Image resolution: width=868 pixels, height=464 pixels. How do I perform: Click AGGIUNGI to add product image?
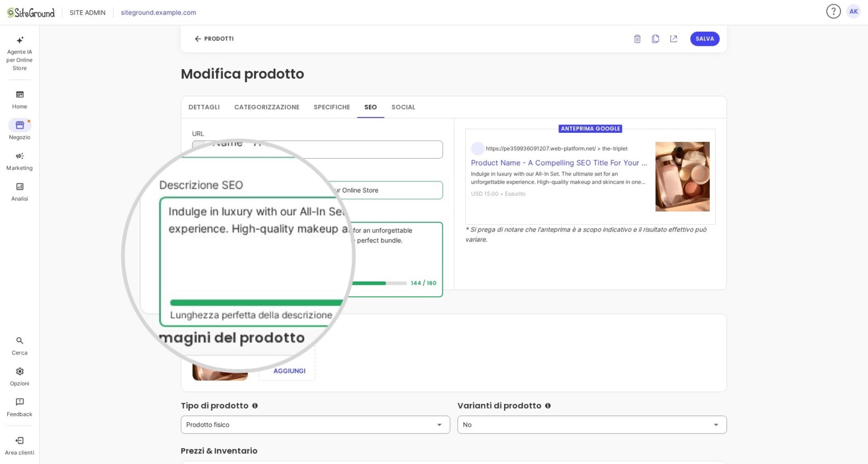[290, 371]
